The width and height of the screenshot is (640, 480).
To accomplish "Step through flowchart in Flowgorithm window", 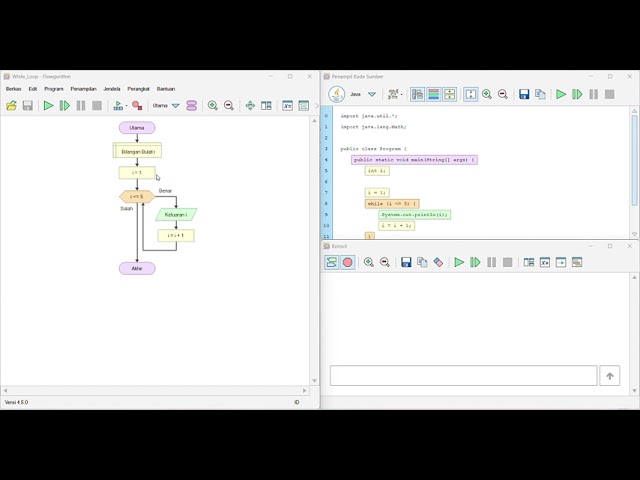I will point(64,106).
